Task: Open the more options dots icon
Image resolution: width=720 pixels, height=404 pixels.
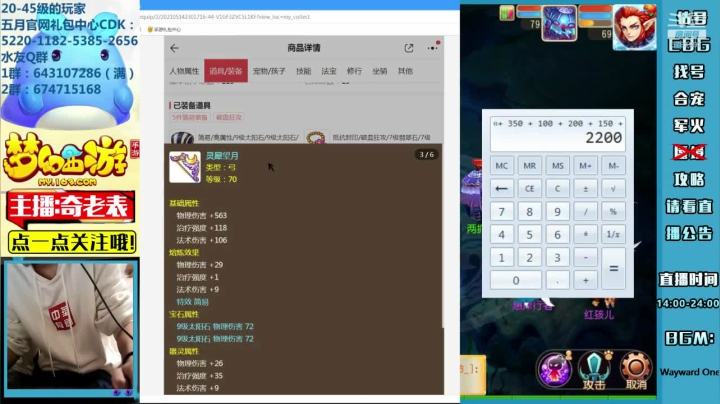Action: 433,47
